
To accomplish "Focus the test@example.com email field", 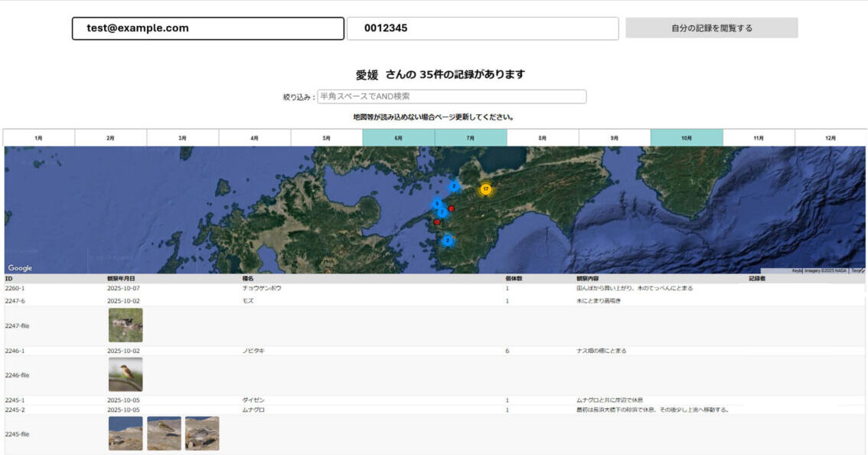I will pos(207,28).
